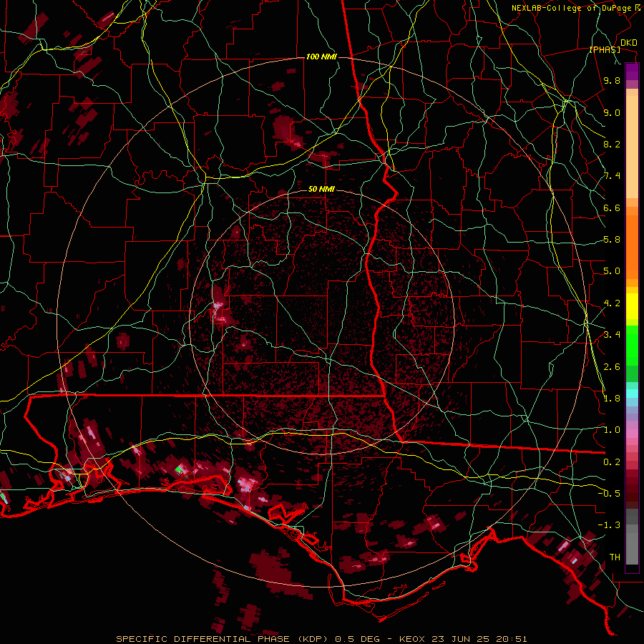Click the 8.2 value on color scale
This screenshot has width=644, height=644.
pyautogui.click(x=612, y=144)
